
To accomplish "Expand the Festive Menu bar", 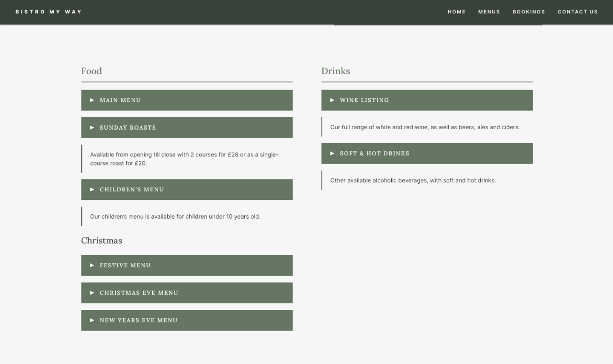I will coord(187,265).
